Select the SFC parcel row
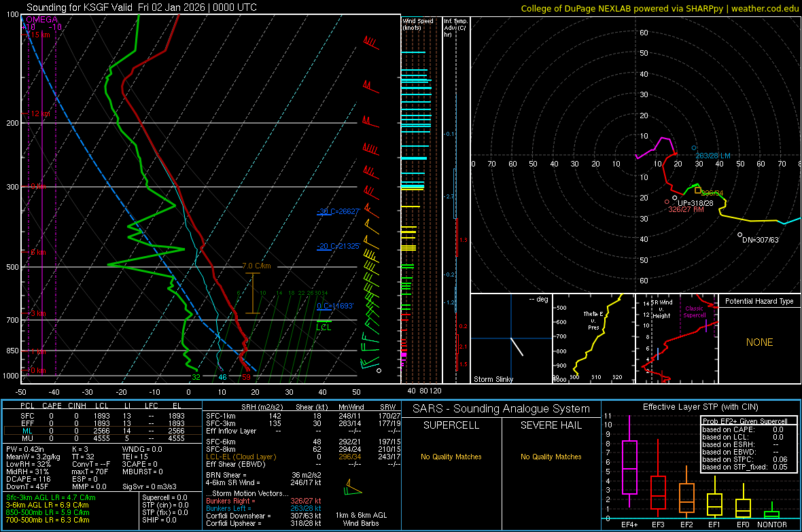 [x=103, y=416]
